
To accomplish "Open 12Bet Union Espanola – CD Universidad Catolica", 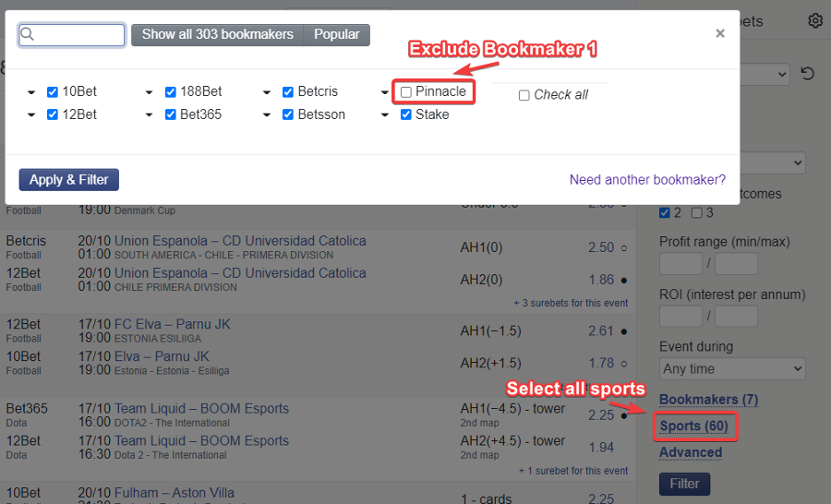I will click(x=240, y=273).
